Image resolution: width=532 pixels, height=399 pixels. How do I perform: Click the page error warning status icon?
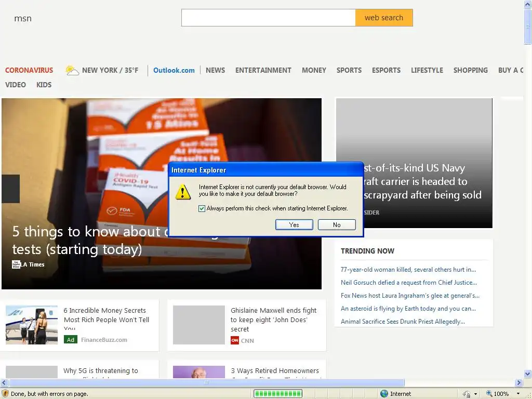coord(5,394)
